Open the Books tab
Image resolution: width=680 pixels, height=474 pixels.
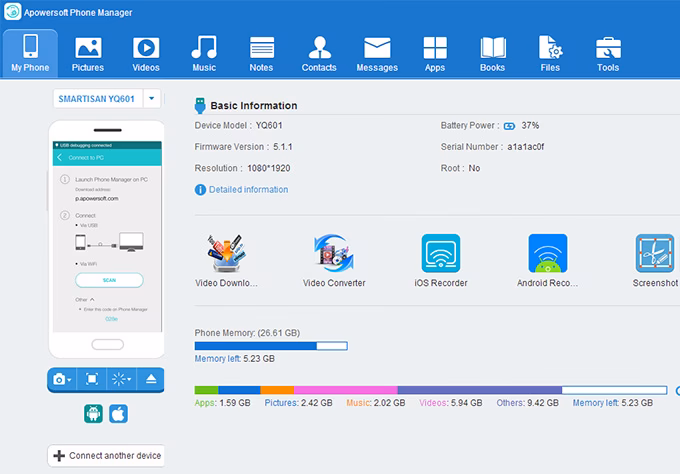tap(493, 53)
